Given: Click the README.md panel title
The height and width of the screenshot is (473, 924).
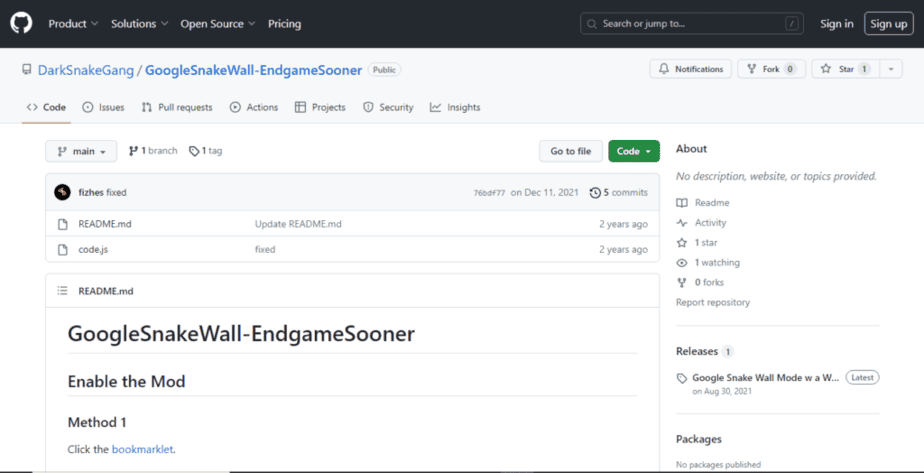Looking at the screenshot, I should 106,291.
